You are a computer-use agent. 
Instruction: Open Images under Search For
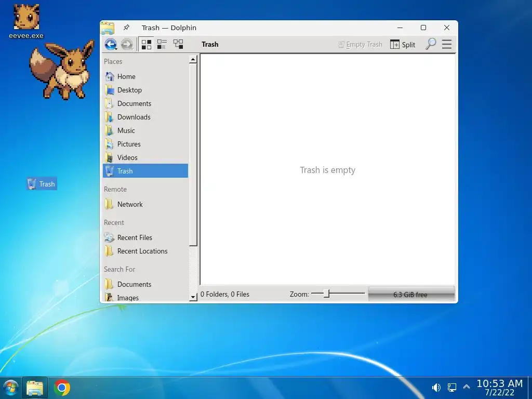[145, 298]
